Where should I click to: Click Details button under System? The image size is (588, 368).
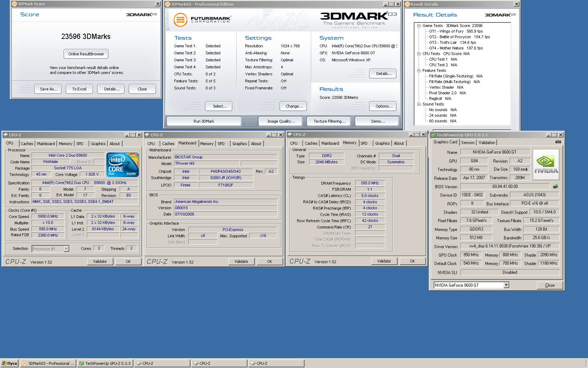(x=383, y=74)
